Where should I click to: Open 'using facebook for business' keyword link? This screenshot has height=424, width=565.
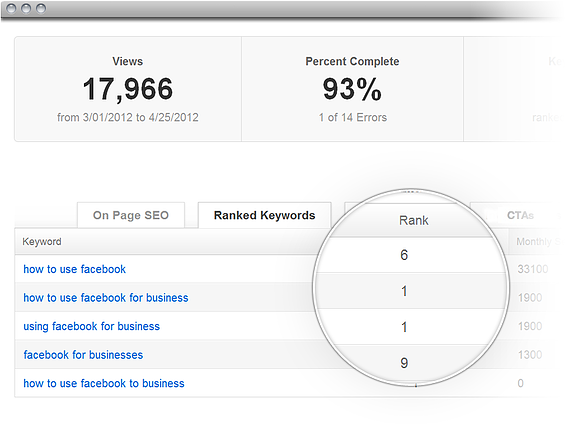tap(92, 326)
